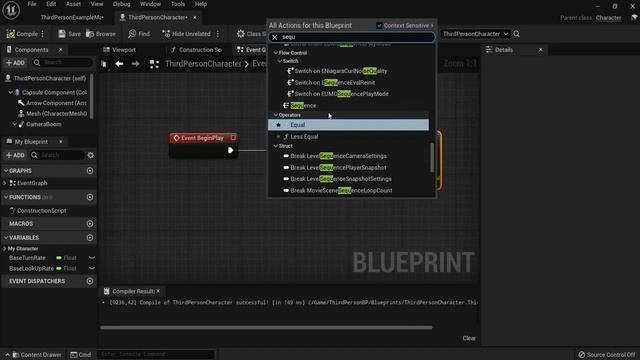
Task: Collapse the Operators category
Action: coord(276,115)
